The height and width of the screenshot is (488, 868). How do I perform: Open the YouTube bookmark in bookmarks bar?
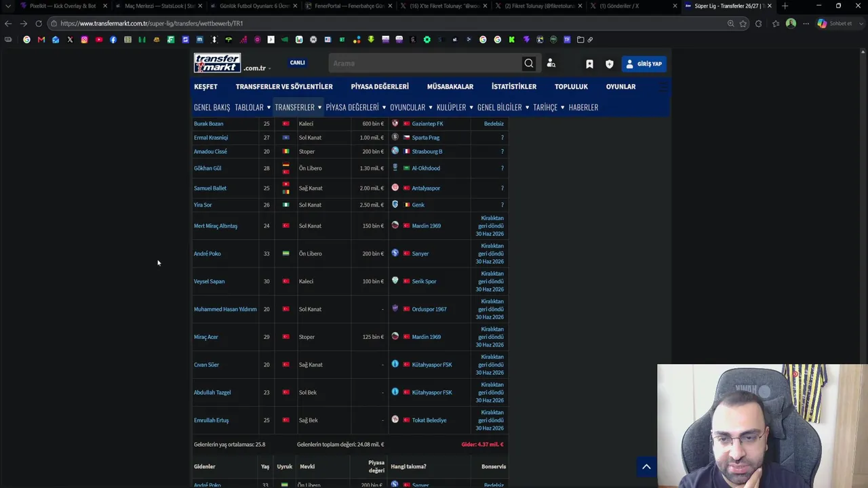pyautogui.click(x=99, y=39)
